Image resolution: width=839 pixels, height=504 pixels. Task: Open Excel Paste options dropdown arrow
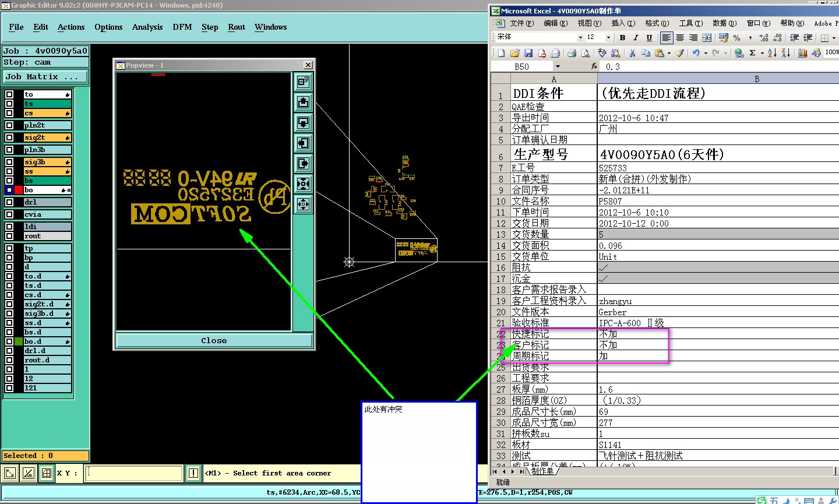669,53
